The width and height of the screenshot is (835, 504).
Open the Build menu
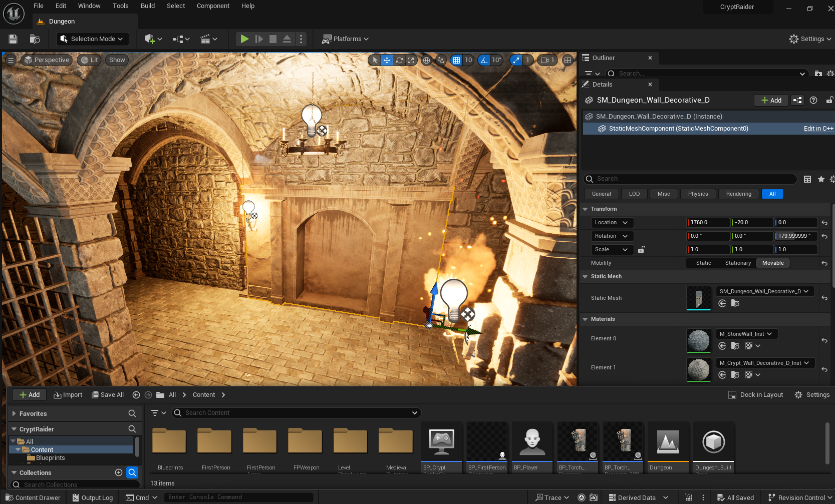148,6
